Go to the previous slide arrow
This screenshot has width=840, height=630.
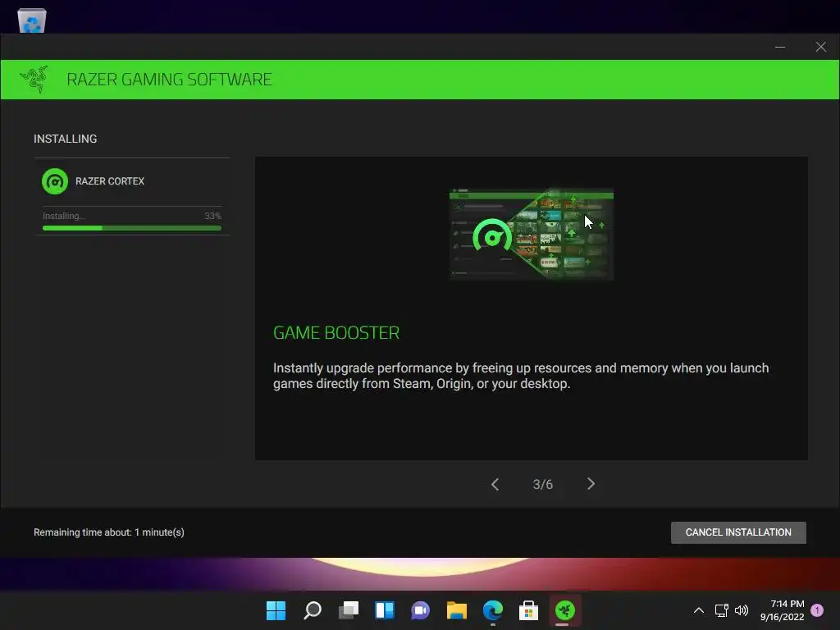[x=495, y=484]
